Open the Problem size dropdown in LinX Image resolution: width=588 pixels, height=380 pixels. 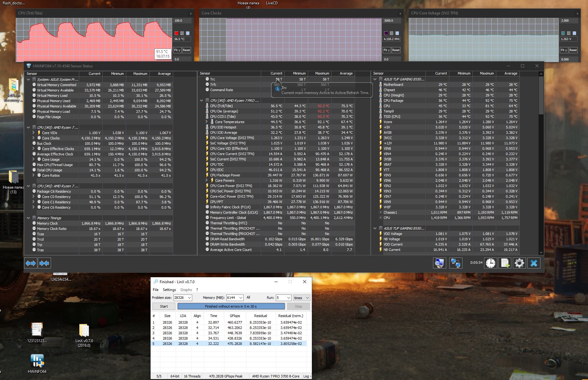(x=189, y=298)
